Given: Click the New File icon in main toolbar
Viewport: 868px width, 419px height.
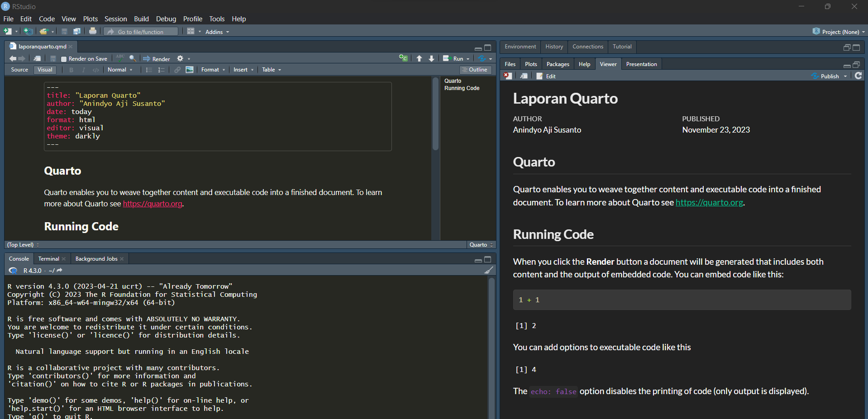Looking at the screenshot, I should coord(8,31).
